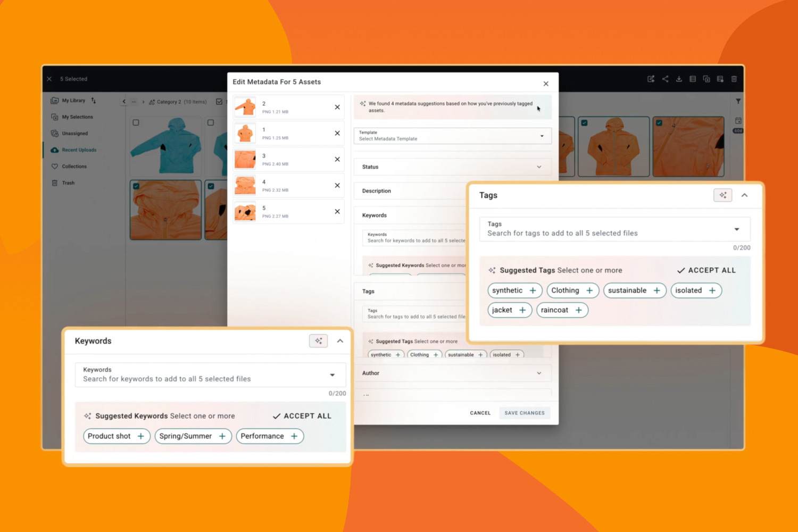
Task: Go back with the breadcrumb left chevron
Action: (124, 102)
